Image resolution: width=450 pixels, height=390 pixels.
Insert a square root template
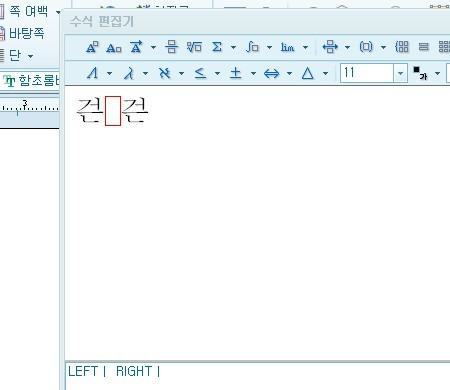pos(194,47)
